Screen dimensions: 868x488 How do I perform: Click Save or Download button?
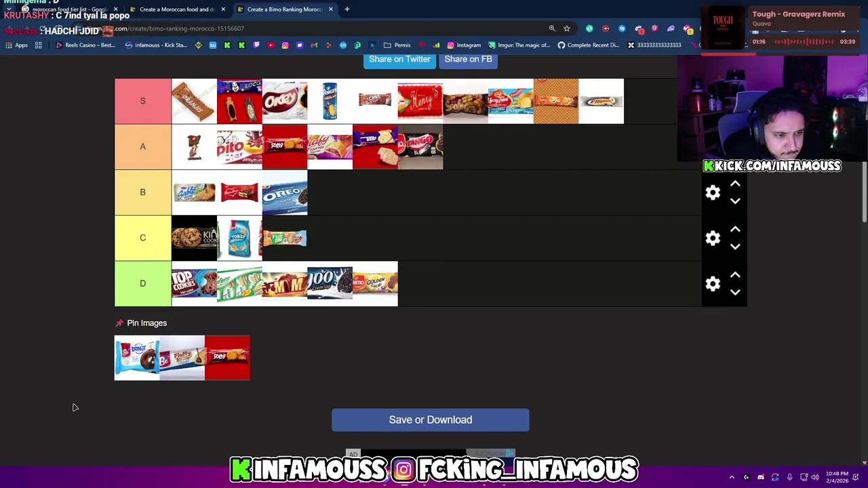[431, 420]
